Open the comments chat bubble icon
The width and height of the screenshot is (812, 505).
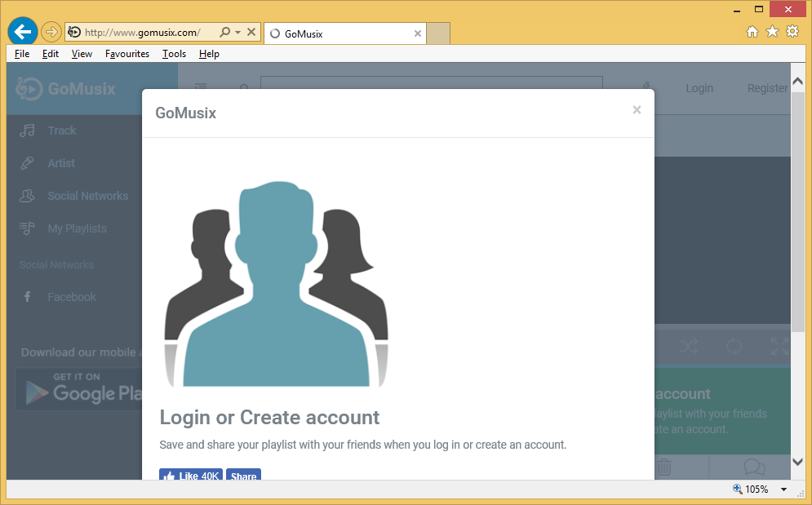tap(754, 467)
